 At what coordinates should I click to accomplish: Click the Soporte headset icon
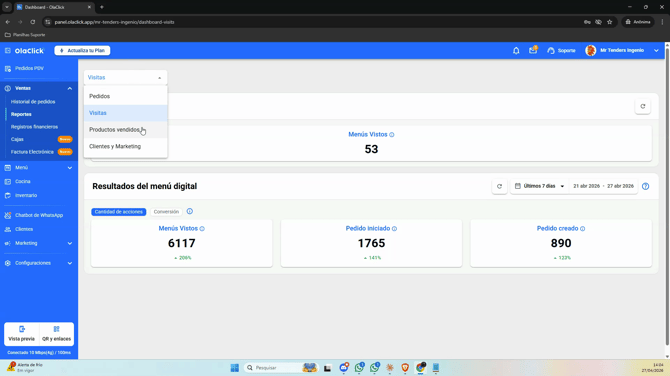click(551, 50)
